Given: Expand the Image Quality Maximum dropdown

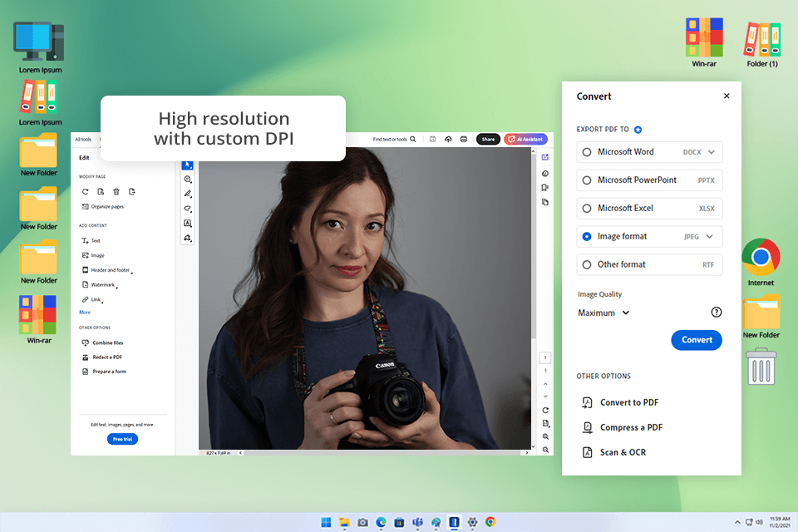Looking at the screenshot, I should (x=604, y=313).
